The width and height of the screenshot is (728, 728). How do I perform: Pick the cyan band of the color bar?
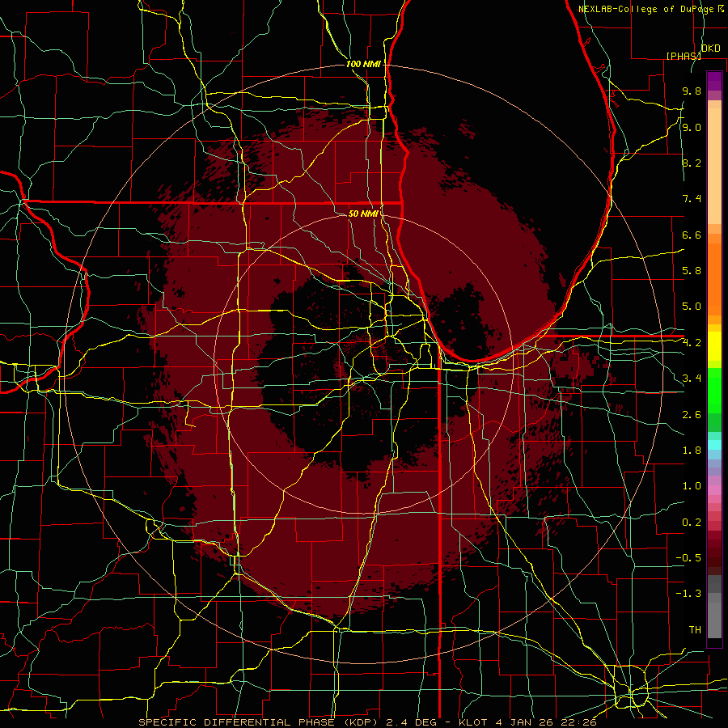tap(714, 444)
